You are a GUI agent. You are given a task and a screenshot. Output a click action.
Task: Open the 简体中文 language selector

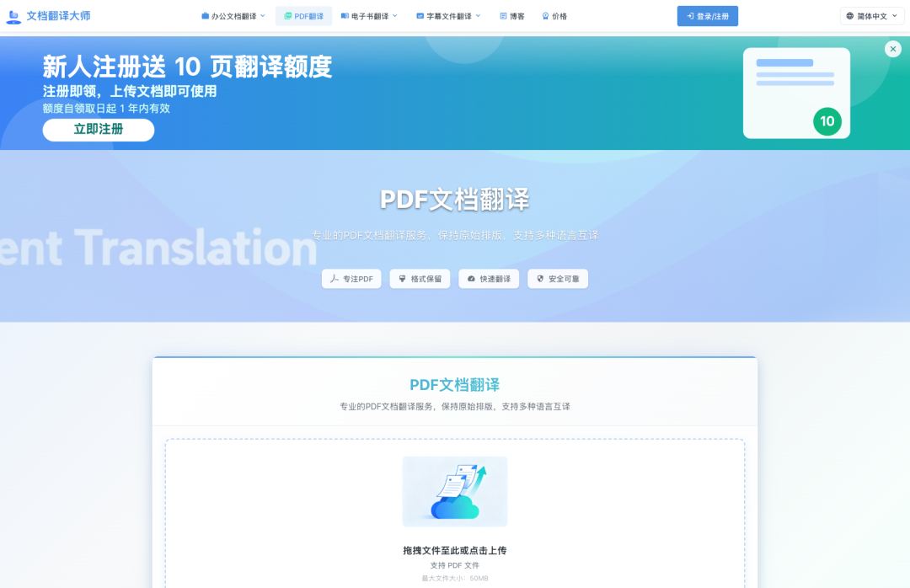pos(872,15)
